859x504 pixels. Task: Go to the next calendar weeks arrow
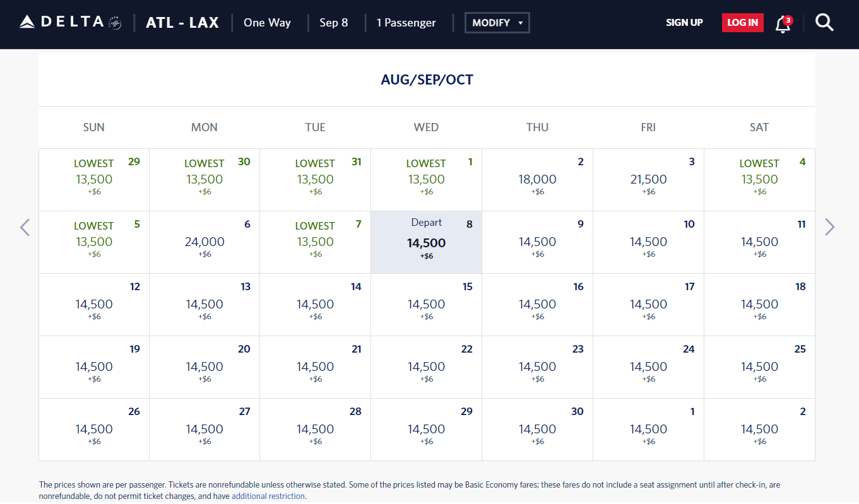point(829,227)
